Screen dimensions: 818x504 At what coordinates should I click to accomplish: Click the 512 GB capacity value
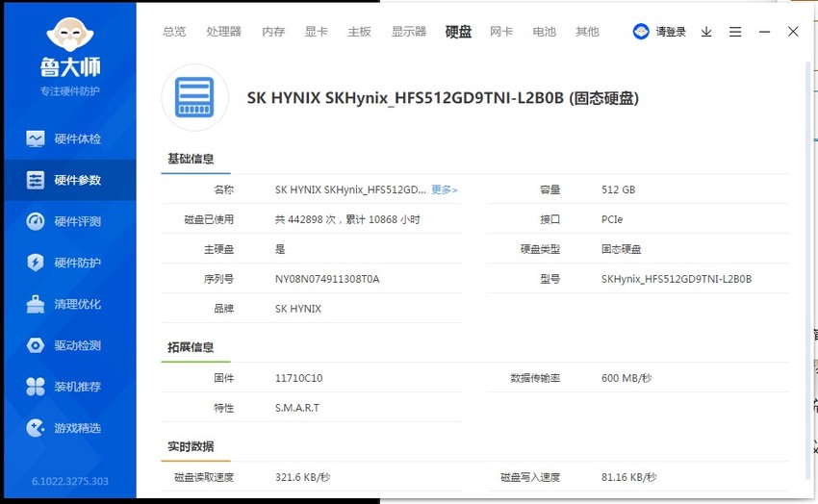(618, 189)
